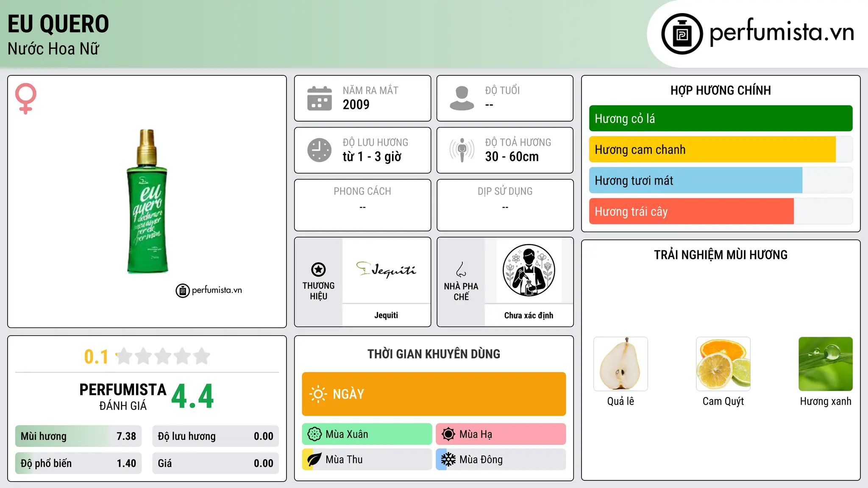Click the Độ lưu hương score row
This screenshot has height=488, width=868.
click(x=216, y=436)
